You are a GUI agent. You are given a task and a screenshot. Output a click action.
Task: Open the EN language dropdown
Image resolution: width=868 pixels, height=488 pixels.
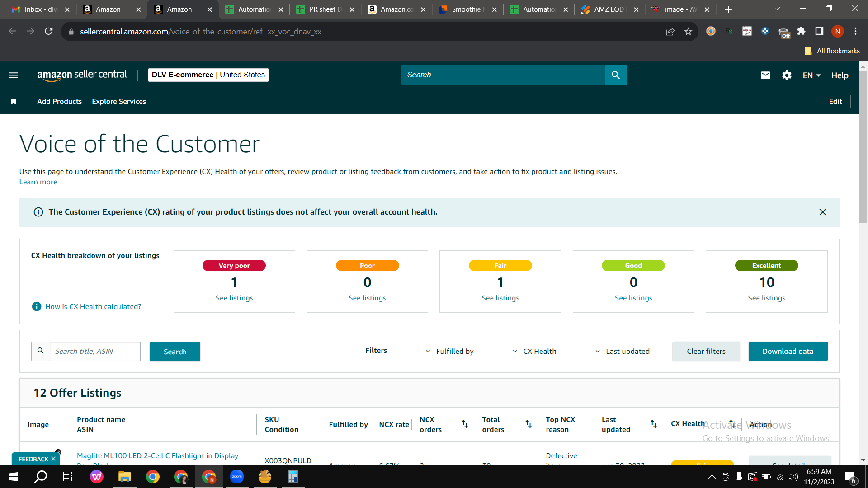[x=811, y=75]
